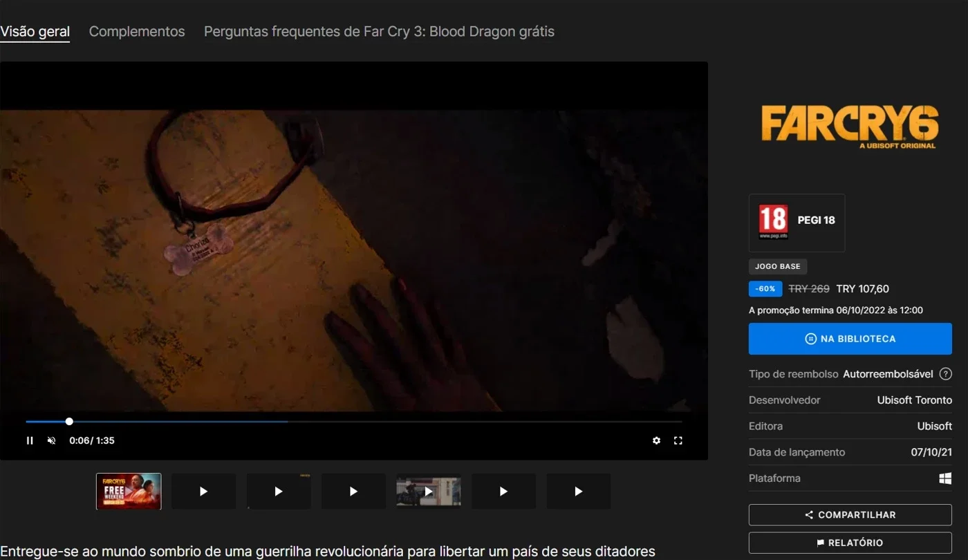The image size is (968, 560).
Task: Open video settings gear
Action: coord(656,440)
